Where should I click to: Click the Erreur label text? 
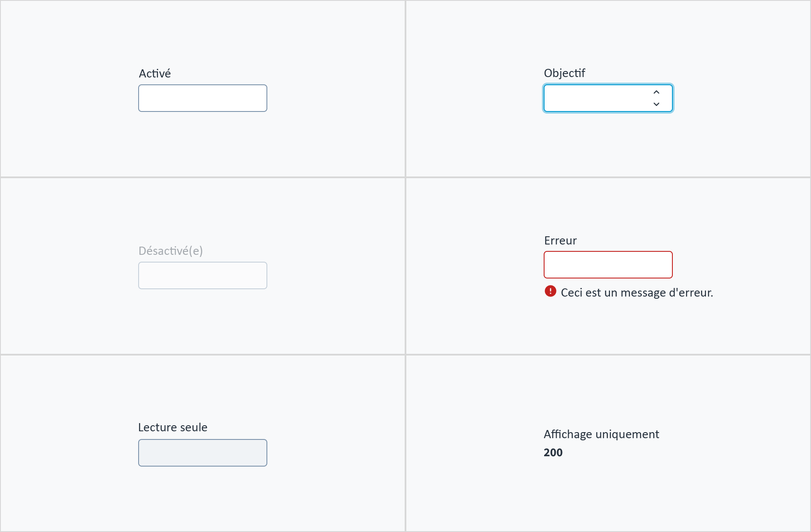click(560, 241)
